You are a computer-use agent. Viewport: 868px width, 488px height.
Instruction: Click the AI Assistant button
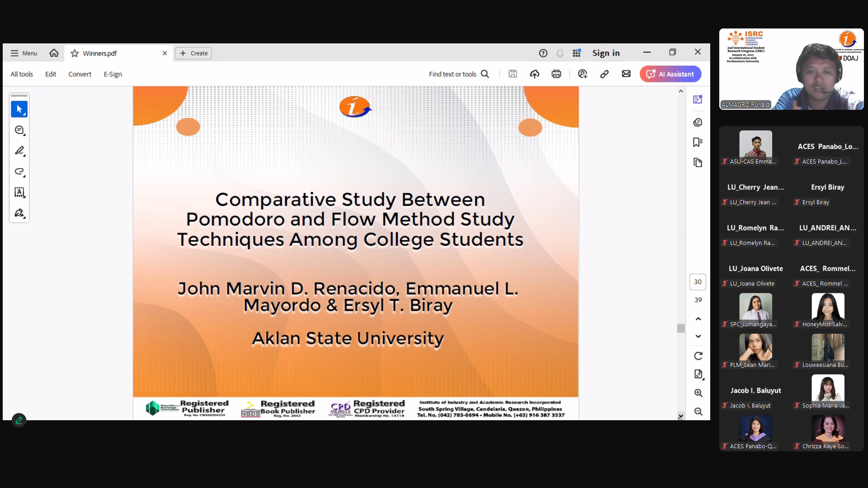[x=670, y=74]
